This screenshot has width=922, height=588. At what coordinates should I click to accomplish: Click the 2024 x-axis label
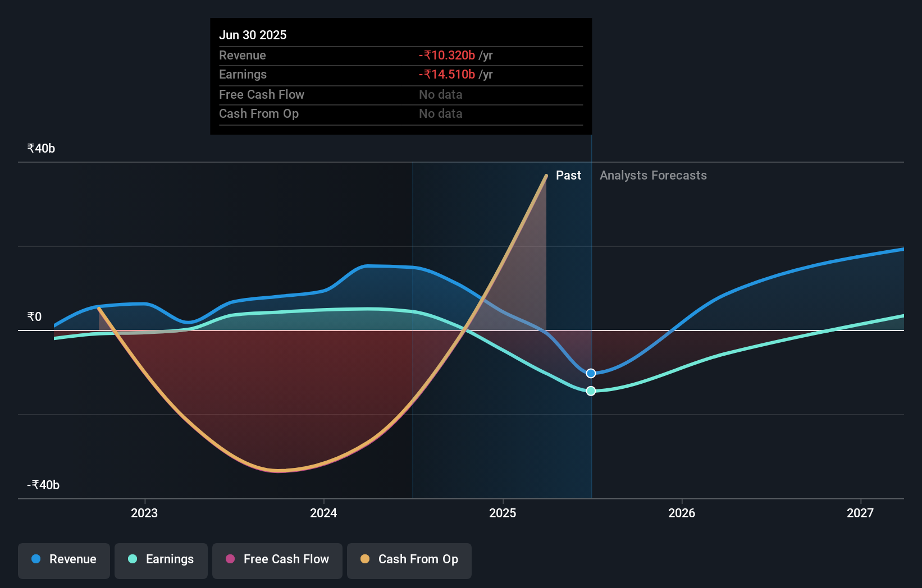pyautogui.click(x=323, y=513)
